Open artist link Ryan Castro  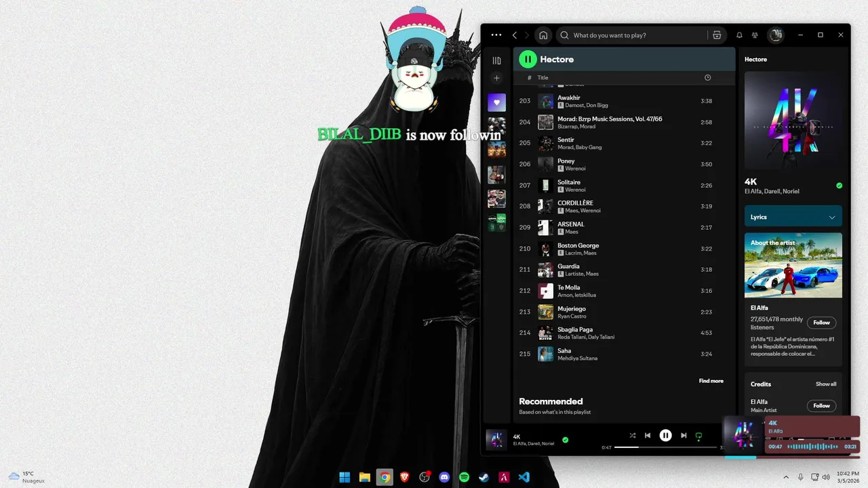coord(572,316)
